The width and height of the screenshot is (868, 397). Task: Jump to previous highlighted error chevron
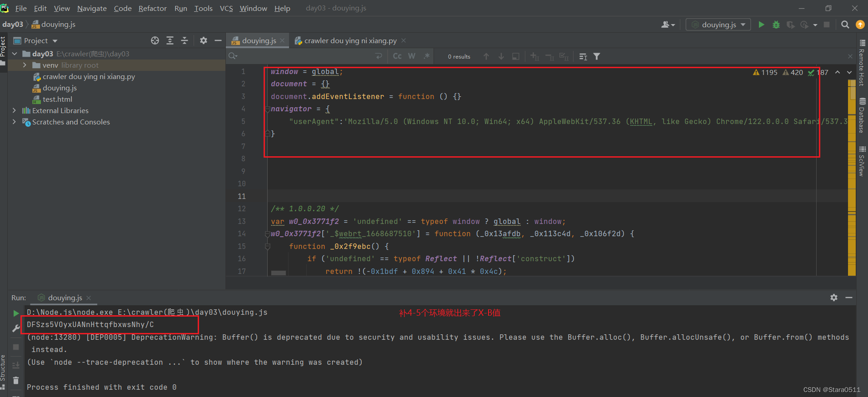[x=838, y=72]
